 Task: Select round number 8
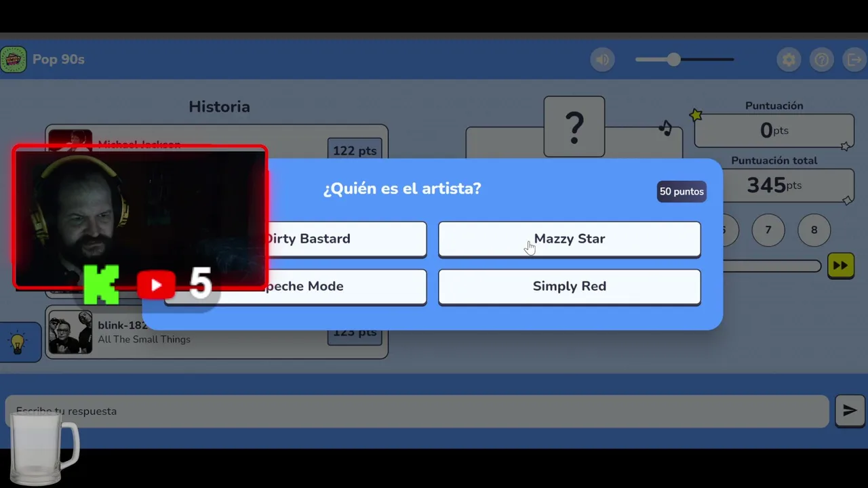pyautogui.click(x=814, y=230)
